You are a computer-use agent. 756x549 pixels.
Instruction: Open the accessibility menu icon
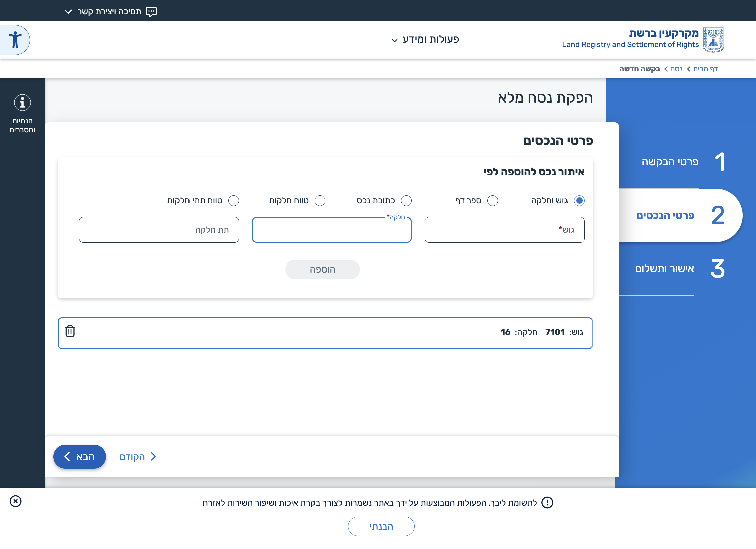coord(15,40)
